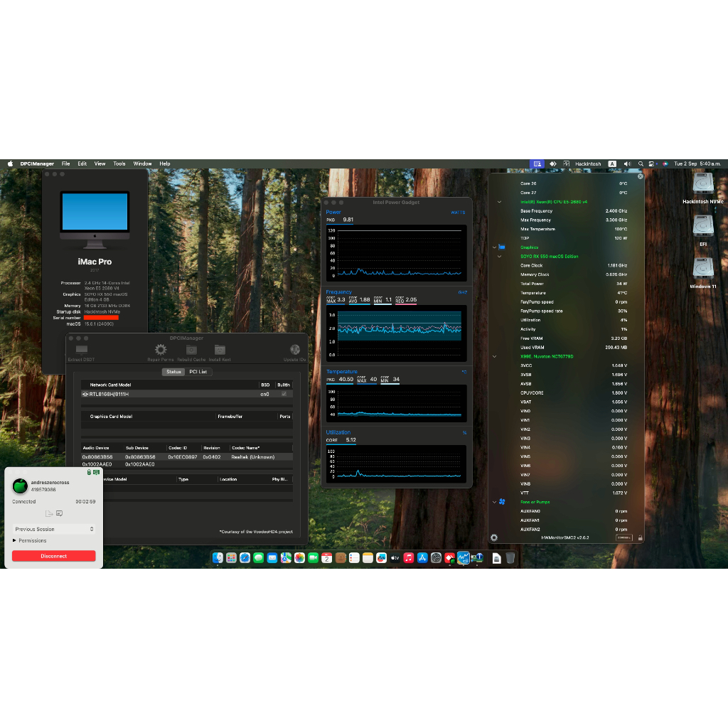Click the Frequency graph in Power Gadget
Screen dimensions: 728x728
397,329
